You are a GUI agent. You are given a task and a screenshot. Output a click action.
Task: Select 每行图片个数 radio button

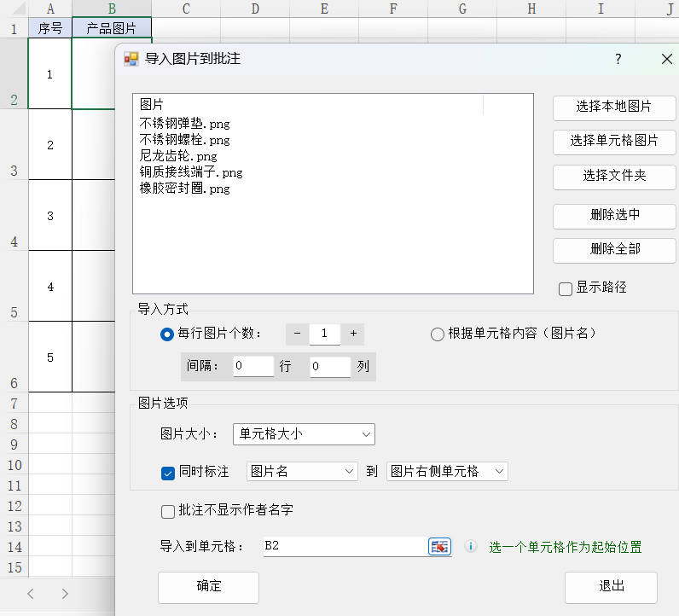(167, 334)
